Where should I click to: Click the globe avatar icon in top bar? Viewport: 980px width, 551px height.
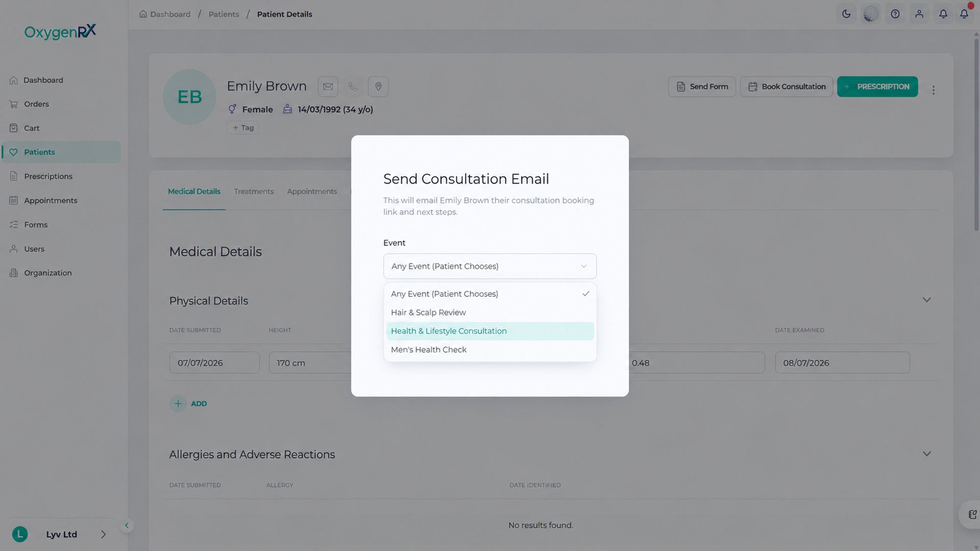(x=871, y=14)
